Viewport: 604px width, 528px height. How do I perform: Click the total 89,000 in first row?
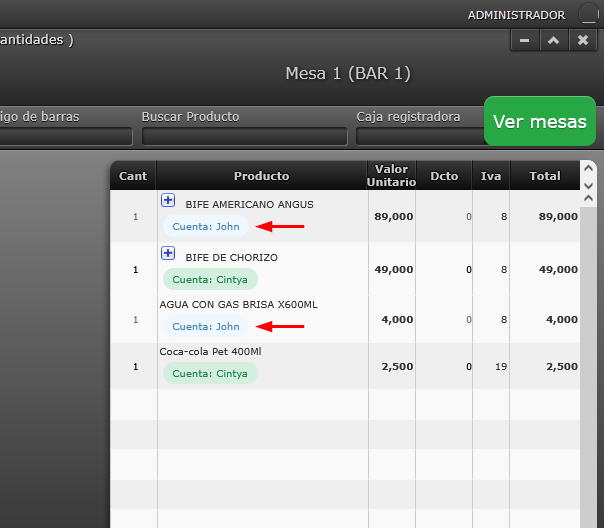click(x=558, y=216)
